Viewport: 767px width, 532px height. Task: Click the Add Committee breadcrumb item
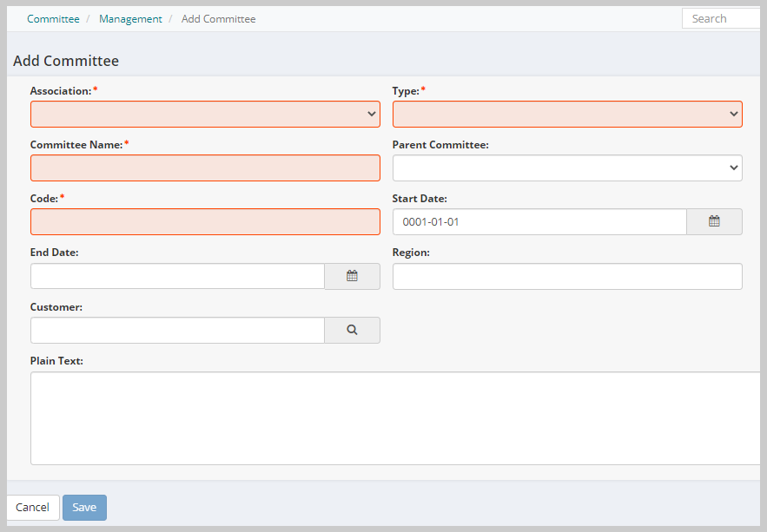click(218, 19)
